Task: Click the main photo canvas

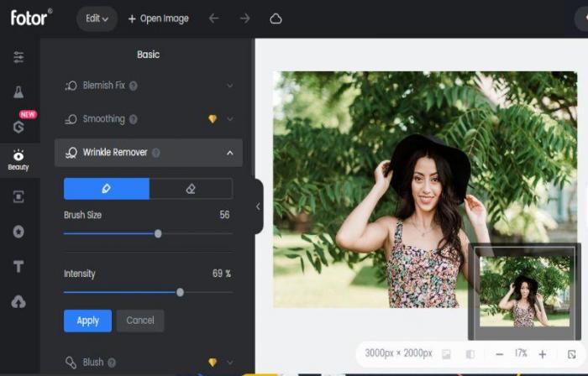Action: tap(425, 189)
